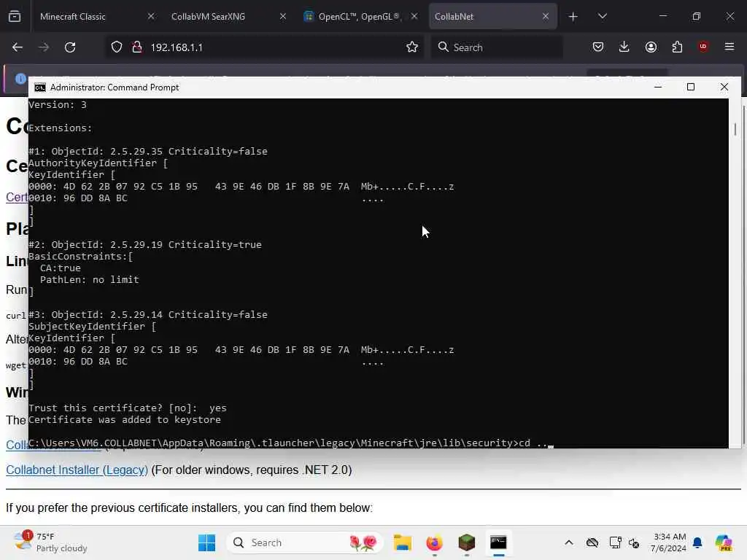The height and width of the screenshot is (560, 747).
Task: Click the Firefox Search box
Action: (497, 47)
